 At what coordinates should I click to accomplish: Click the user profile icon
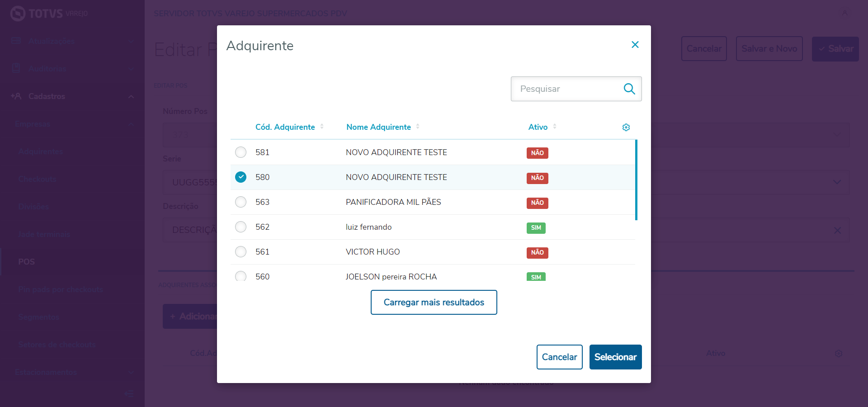click(844, 13)
